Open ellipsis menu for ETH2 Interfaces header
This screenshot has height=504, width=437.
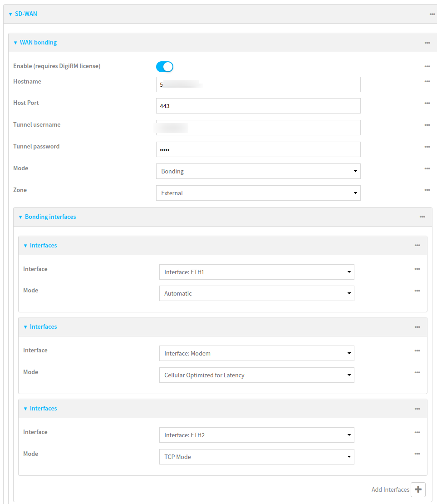[417, 409]
